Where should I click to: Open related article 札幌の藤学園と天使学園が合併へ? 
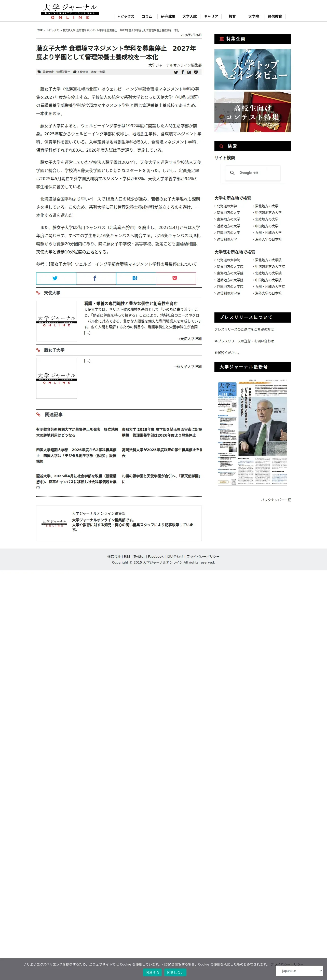click(x=162, y=479)
